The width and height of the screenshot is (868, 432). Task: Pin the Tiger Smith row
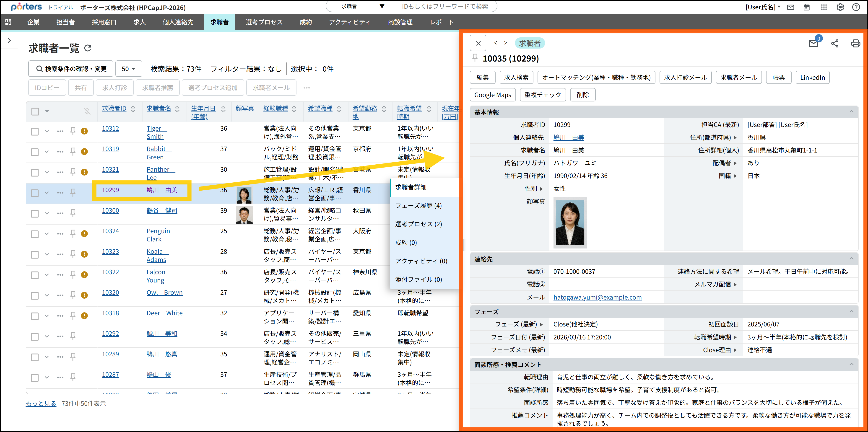click(73, 131)
